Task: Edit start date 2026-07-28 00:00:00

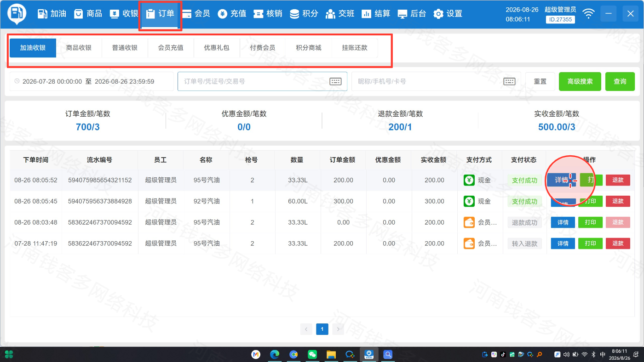Action: point(52,81)
